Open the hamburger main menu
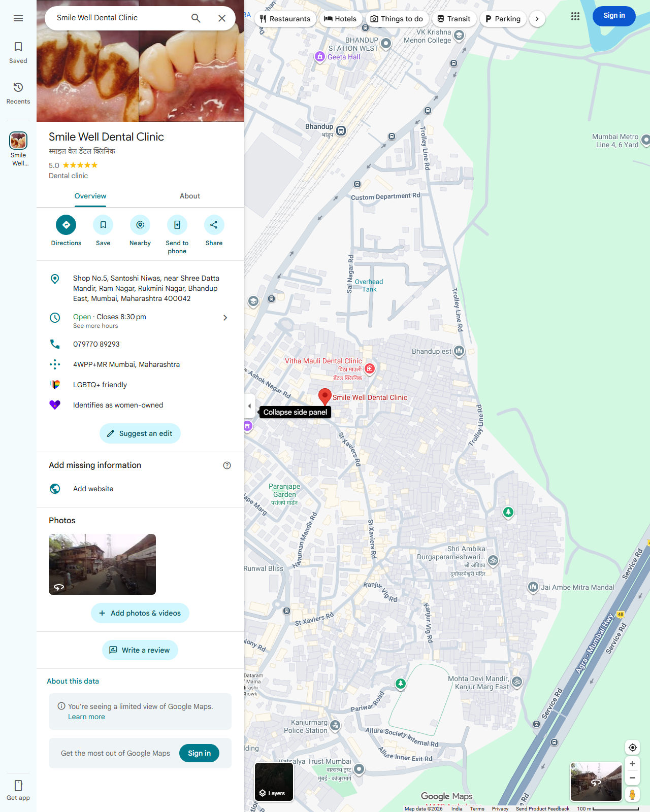The width and height of the screenshot is (650, 812). (18, 18)
